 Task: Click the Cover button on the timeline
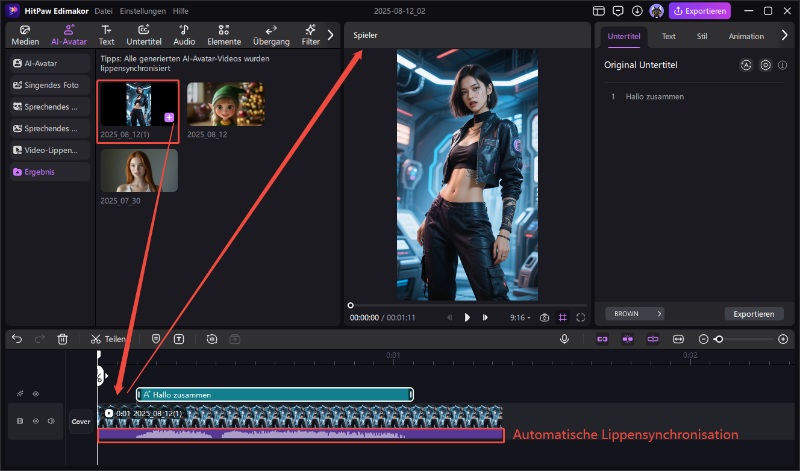[81, 422]
